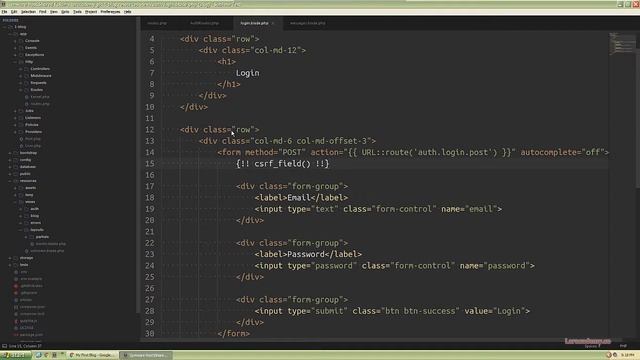Open the Find menu
This screenshot has height=360, width=640.
pyautogui.click(x=42, y=12)
